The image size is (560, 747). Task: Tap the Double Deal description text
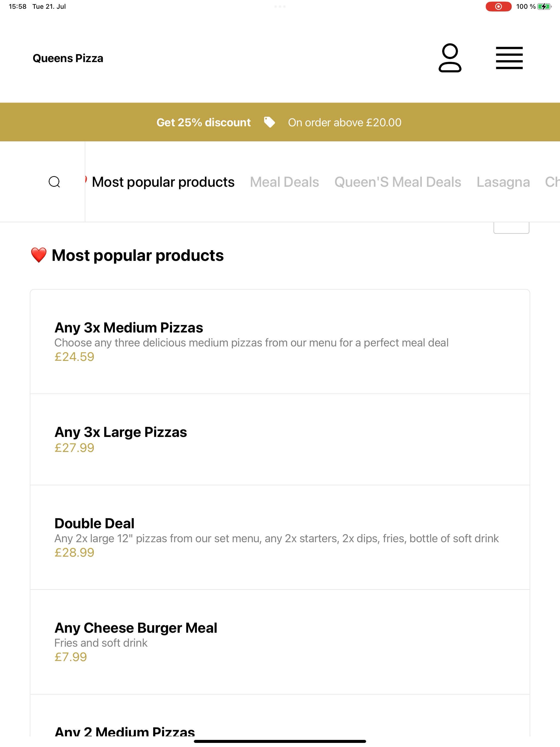point(276,538)
